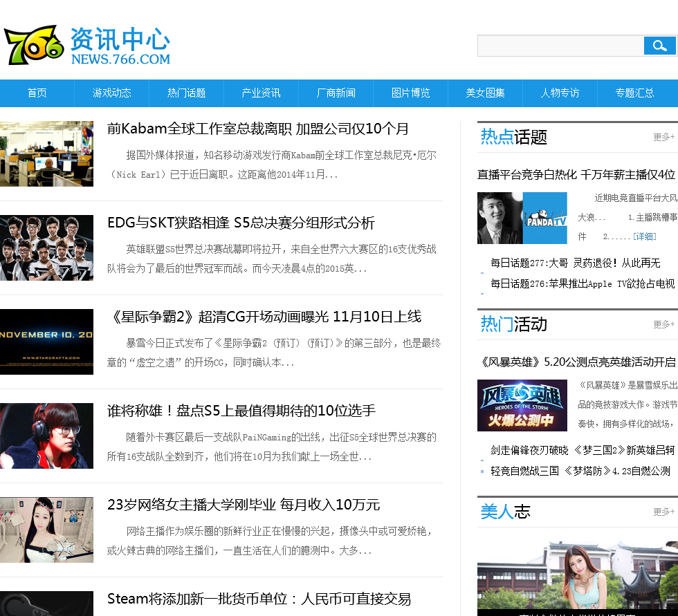The image size is (678, 616).
Task: Select 美女图集 in the nav bar
Action: coord(486,93)
